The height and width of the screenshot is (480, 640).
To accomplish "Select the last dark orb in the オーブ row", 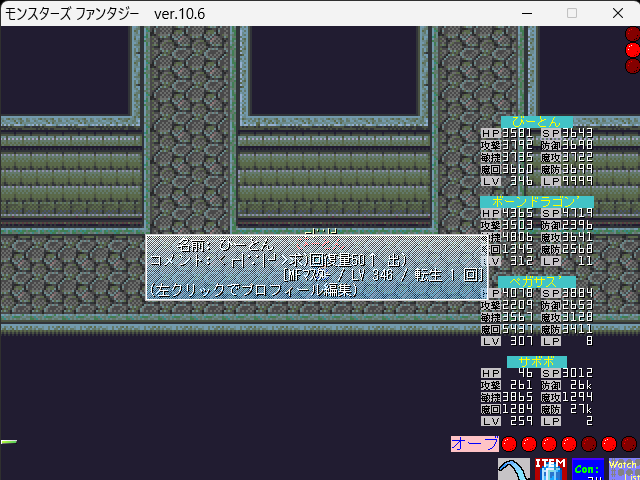I will click(629, 444).
